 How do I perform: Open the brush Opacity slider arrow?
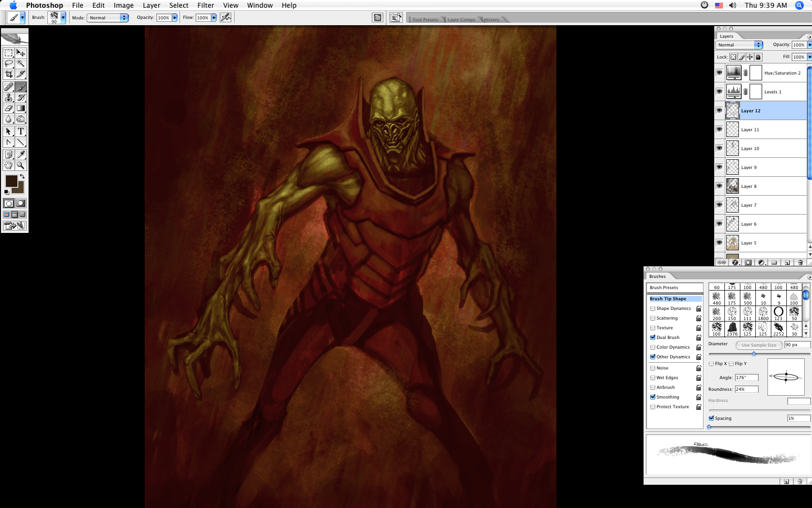click(175, 17)
